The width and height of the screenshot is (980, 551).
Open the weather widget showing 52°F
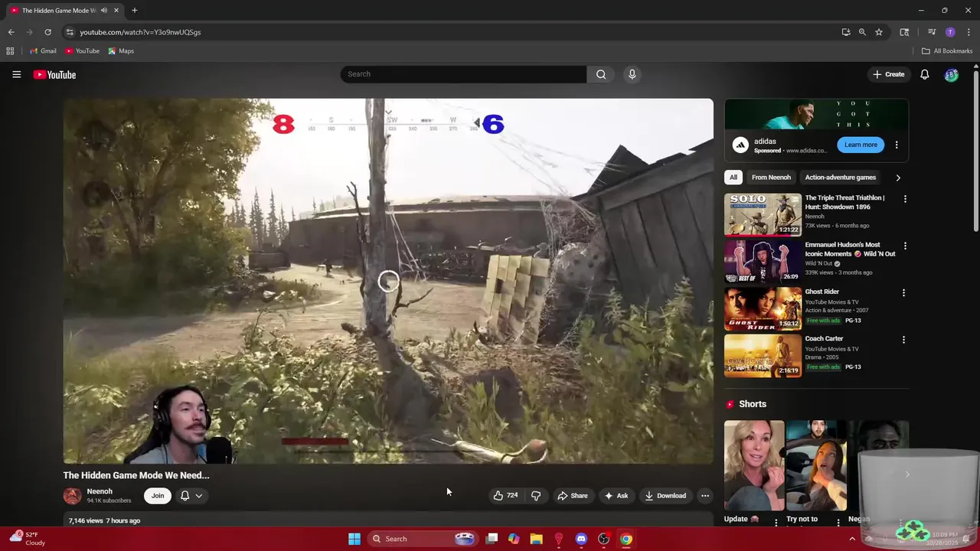28,539
